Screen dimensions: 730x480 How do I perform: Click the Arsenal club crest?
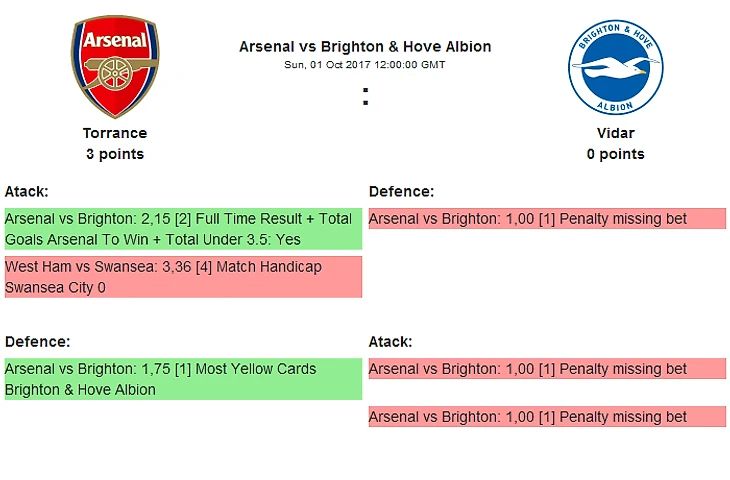coord(114,67)
